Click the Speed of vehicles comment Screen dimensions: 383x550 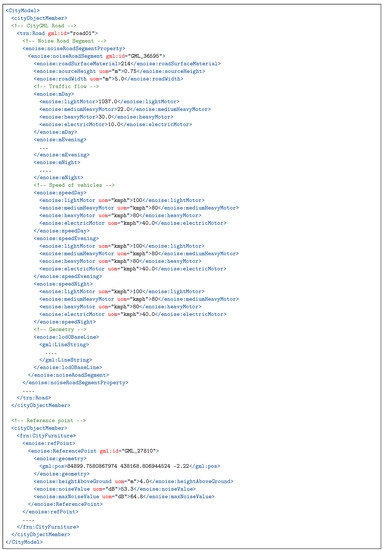coord(74,185)
